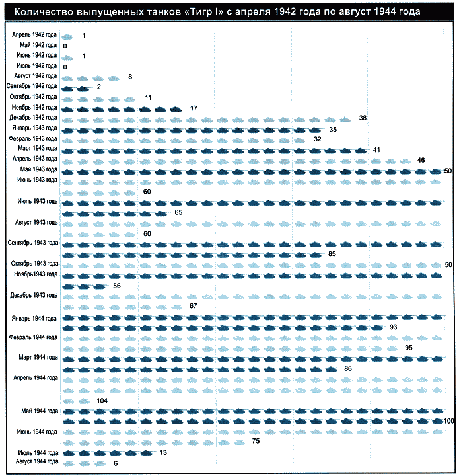Click the Декабрь 1942 года label
This screenshot has height=476, width=459.
pyautogui.click(x=34, y=118)
